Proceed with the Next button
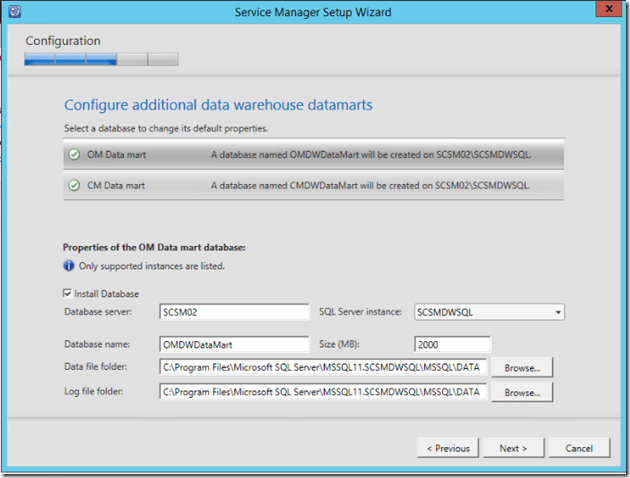Viewport: 630px width, 478px height. (513, 448)
